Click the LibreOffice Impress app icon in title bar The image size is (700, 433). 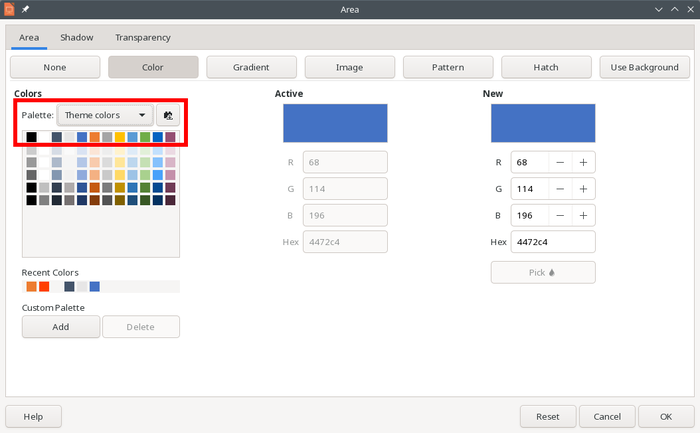click(9, 9)
